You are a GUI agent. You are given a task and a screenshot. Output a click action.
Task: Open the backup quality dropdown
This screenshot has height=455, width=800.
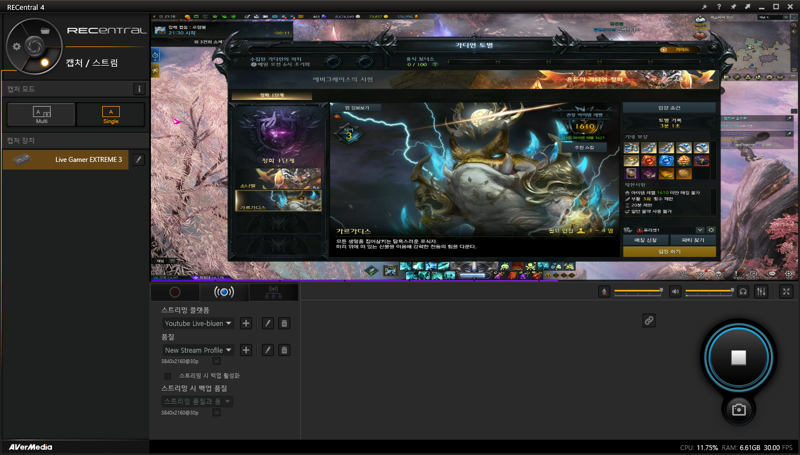[198, 401]
